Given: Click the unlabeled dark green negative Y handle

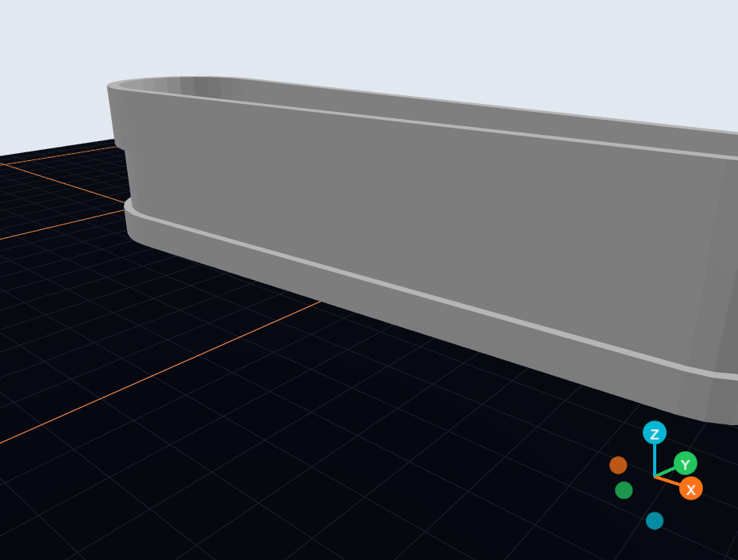Looking at the screenshot, I should pos(624,490).
